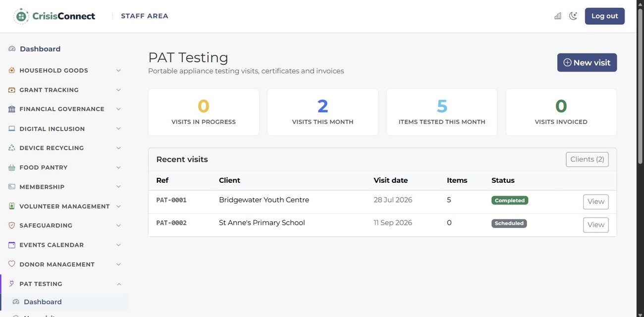Expand the Device Recycling chevron

[118, 148]
